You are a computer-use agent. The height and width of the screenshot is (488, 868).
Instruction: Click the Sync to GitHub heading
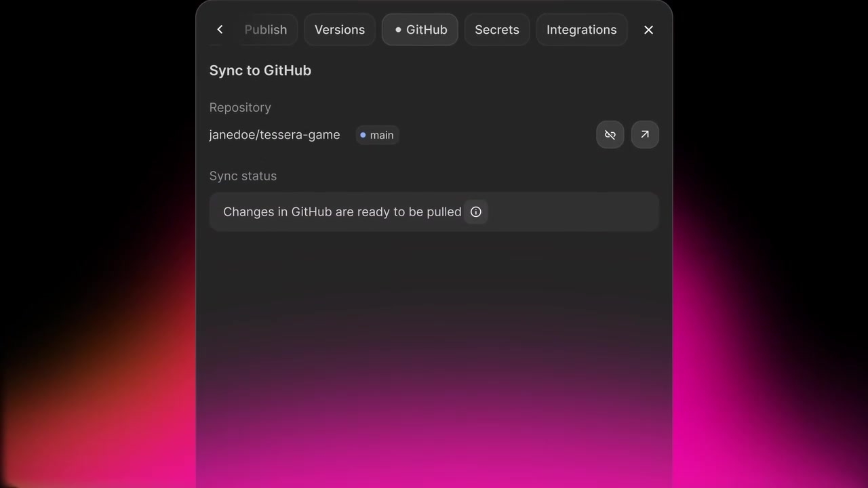point(260,70)
